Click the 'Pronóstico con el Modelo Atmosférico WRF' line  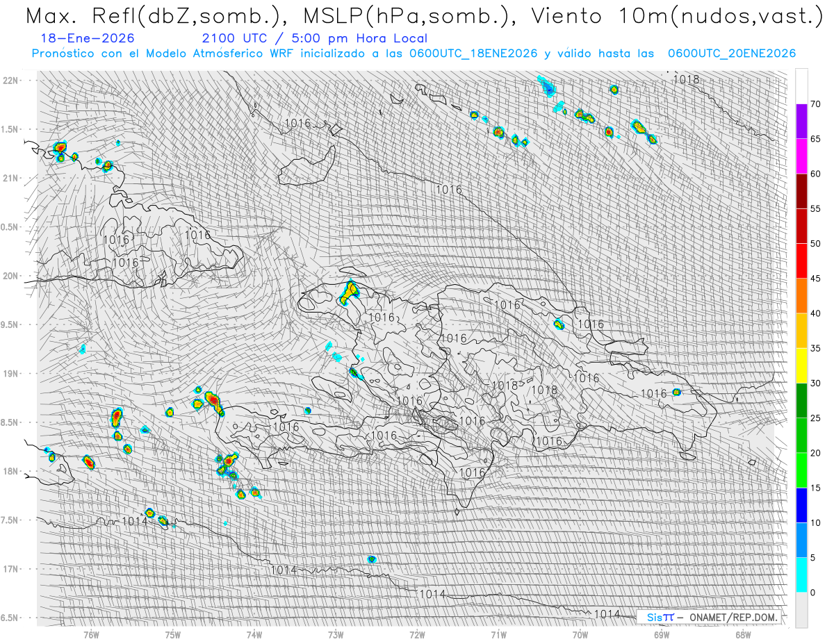[x=414, y=53]
